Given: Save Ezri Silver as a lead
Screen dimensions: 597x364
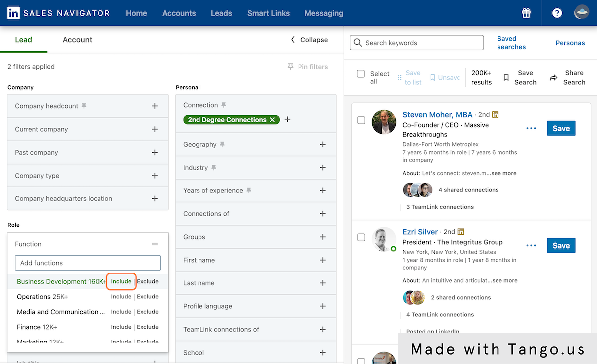Looking at the screenshot, I should point(561,245).
